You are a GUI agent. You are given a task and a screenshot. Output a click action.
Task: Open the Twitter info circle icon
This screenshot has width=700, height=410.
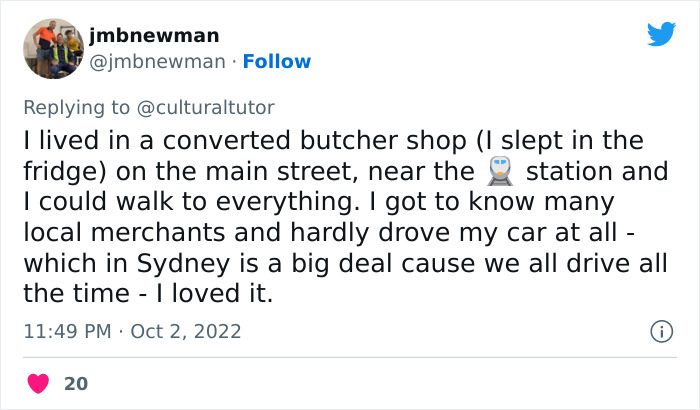click(x=660, y=330)
